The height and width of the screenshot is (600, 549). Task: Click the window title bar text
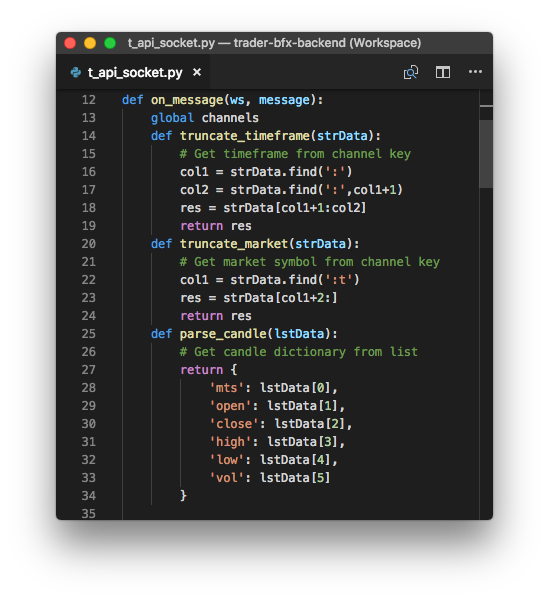point(274,43)
